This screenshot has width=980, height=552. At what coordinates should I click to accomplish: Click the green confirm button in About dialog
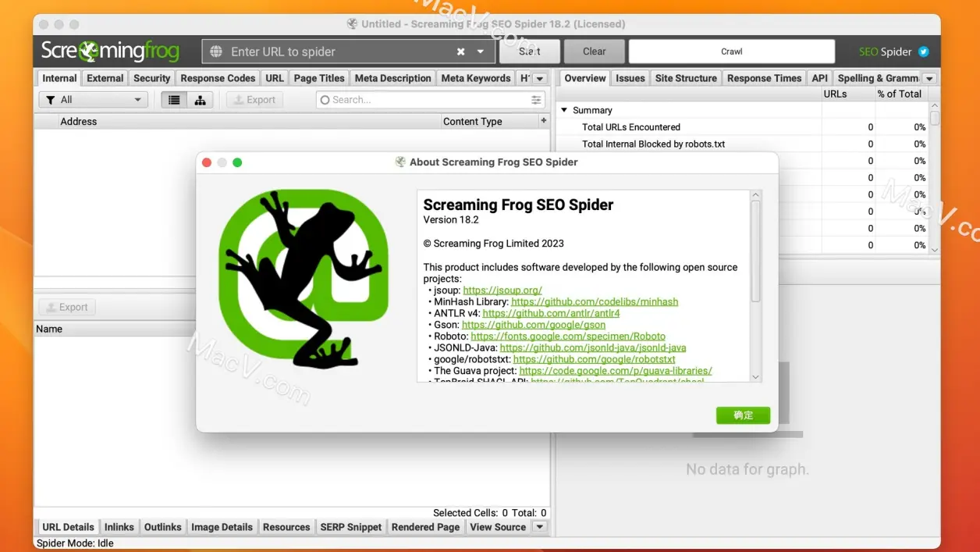[x=743, y=415]
